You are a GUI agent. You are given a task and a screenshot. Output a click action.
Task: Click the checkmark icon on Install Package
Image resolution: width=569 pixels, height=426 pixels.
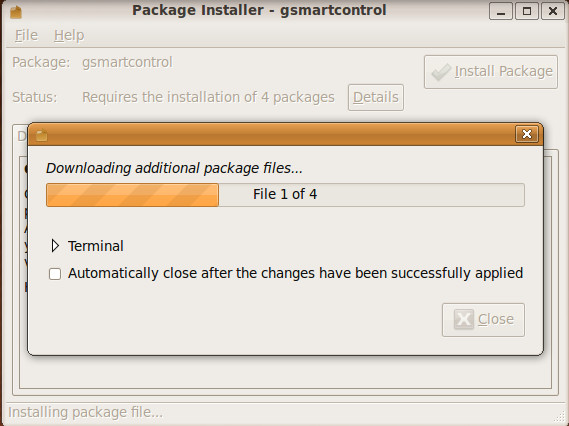441,72
